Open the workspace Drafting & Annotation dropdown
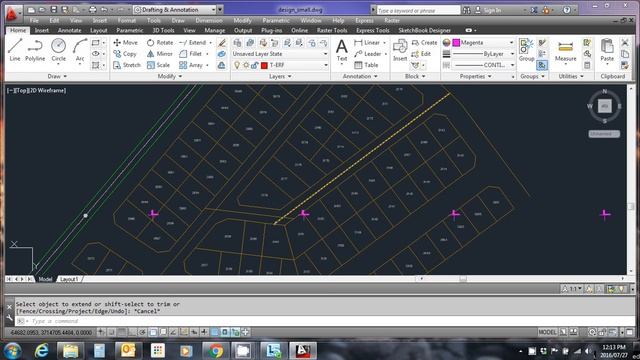Image resolution: width=640 pixels, height=360 pixels. [x=175, y=9]
